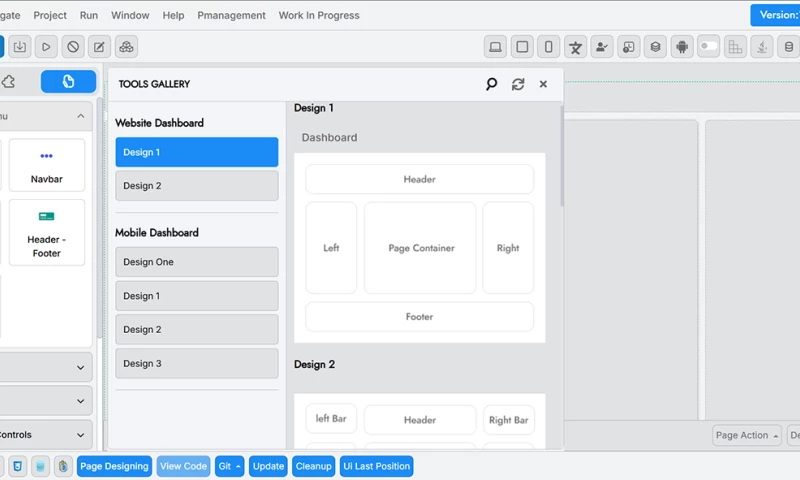800x480 pixels.
Task: Select the mobile phone preview icon
Action: click(x=548, y=47)
